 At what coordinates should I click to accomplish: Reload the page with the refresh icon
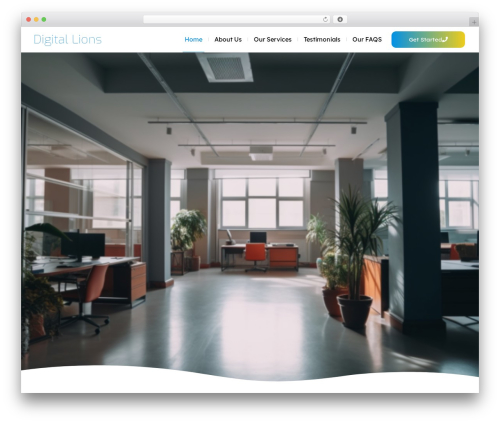pos(325,19)
